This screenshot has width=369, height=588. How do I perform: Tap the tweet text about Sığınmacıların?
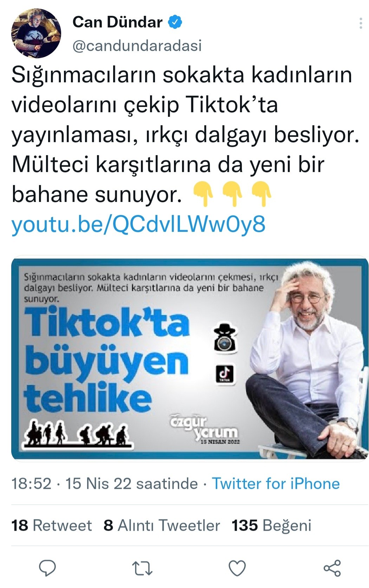click(186, 134)
